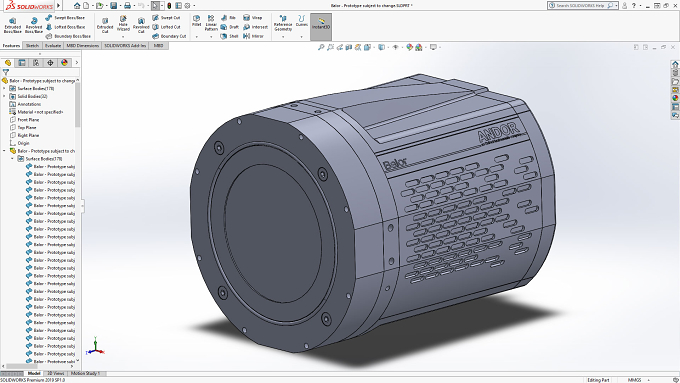Select the Front Plane item
Image resolution: width=680 pixels, height=383 pixels.
(x=28, y=120)
